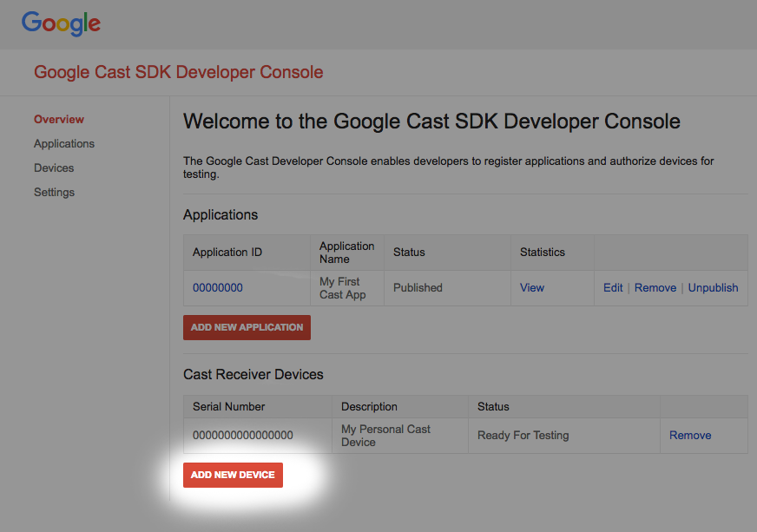View statistics for My First Cast App
This screenshot has width=757, height=532.
531,287
